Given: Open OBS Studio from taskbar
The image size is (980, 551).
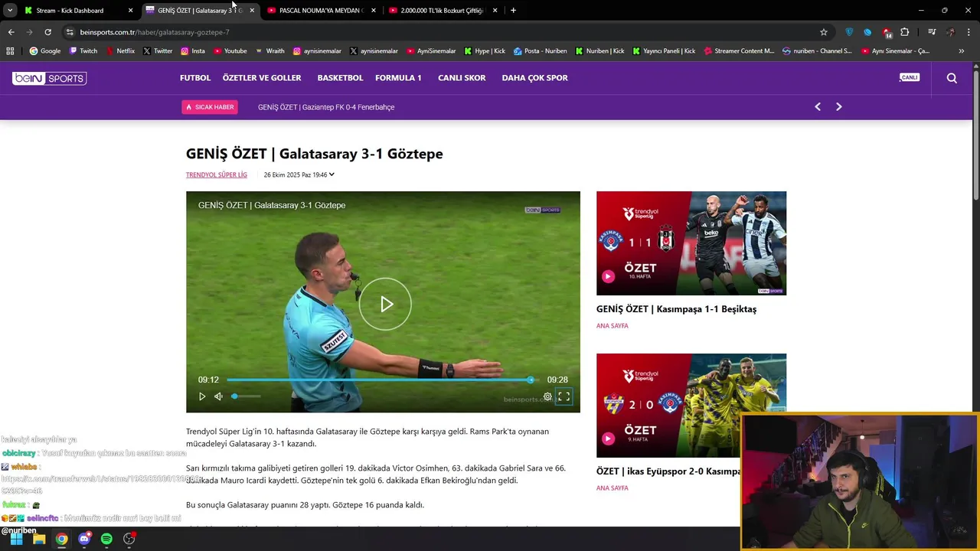Looking at the screenshot, I should tap(129, 539).
